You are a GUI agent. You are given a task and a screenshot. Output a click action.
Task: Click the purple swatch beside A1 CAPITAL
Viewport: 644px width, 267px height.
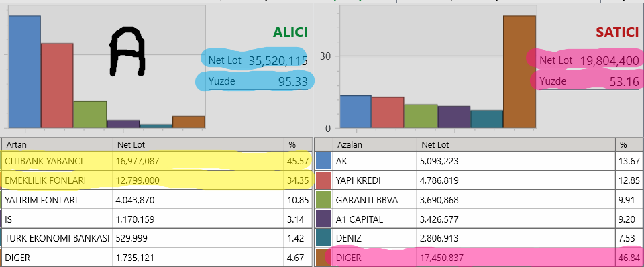[323, 219]
